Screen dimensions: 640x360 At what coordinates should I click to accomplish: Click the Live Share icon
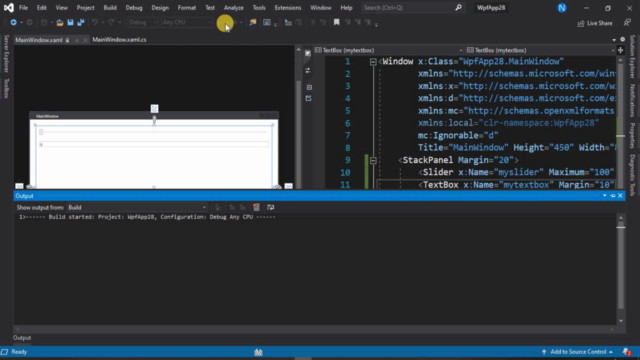pos(581,23)
